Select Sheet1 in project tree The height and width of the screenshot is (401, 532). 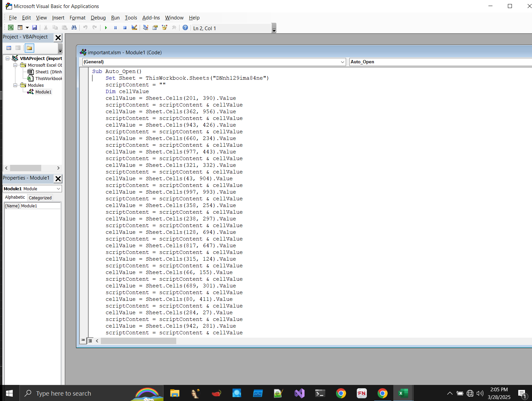point(49,72)
